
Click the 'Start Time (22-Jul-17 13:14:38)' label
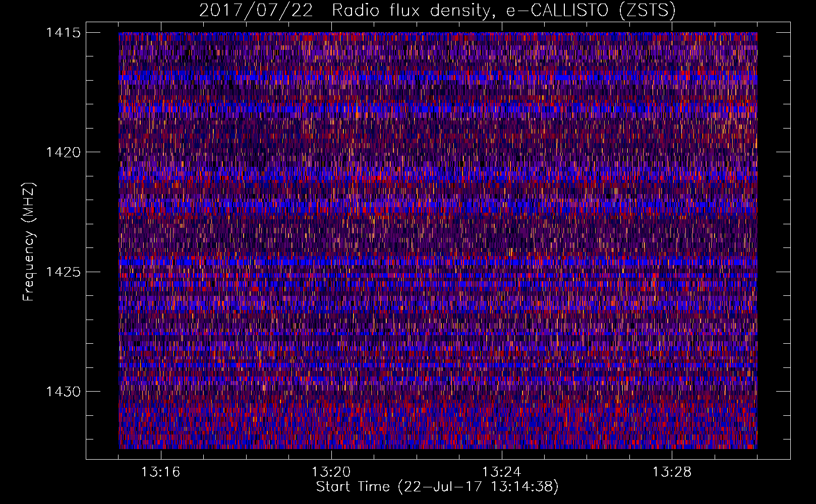tap(437, 487)
